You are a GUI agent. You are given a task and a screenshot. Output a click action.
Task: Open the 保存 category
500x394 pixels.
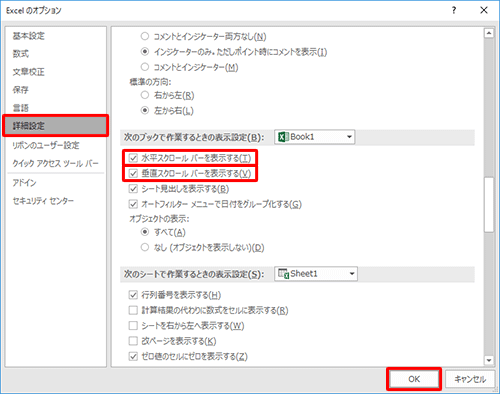pos(21,90)
